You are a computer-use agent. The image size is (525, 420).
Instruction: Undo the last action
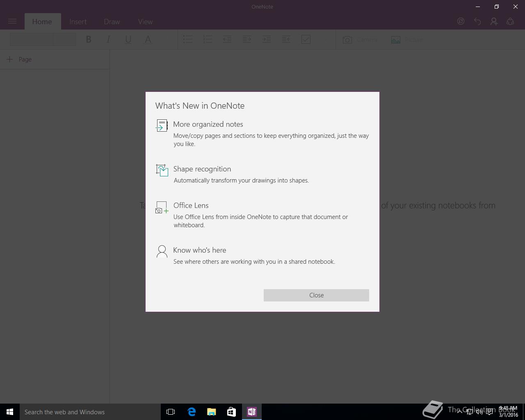(477, 21)
